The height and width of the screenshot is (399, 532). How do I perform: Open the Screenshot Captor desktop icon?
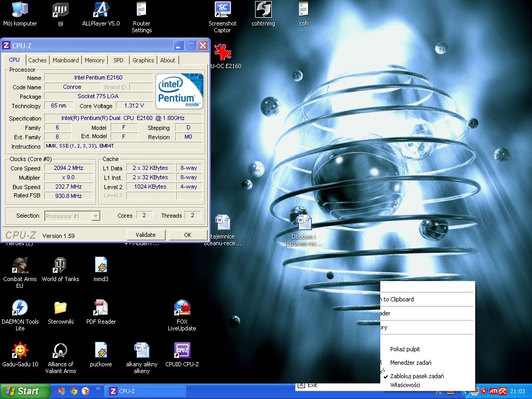point(222,10)
